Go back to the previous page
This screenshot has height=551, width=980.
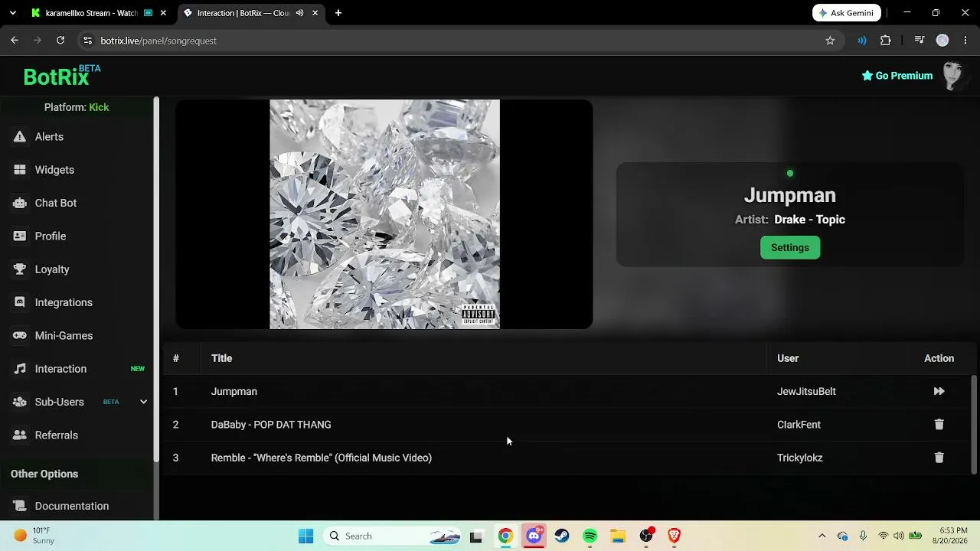(x=15, y=41)
